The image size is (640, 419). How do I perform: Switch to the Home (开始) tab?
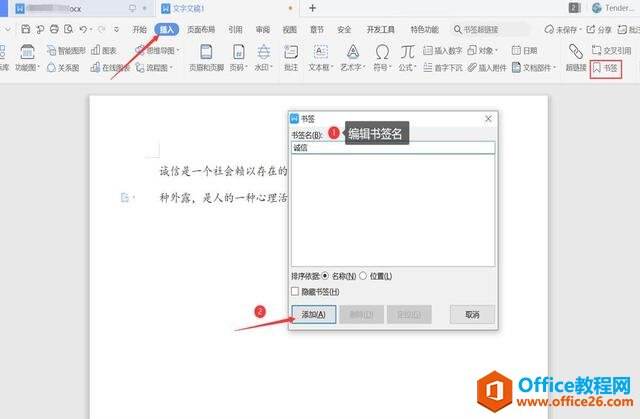[140, 29]
